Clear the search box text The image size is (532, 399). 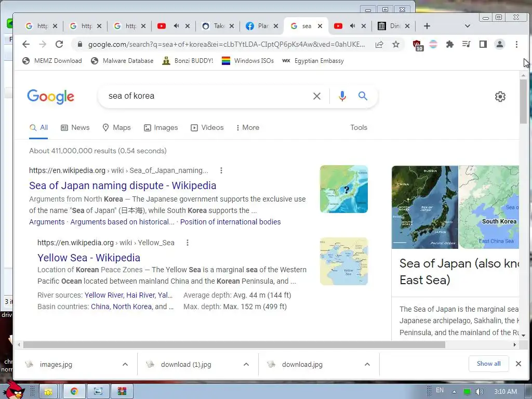[317, 96]
